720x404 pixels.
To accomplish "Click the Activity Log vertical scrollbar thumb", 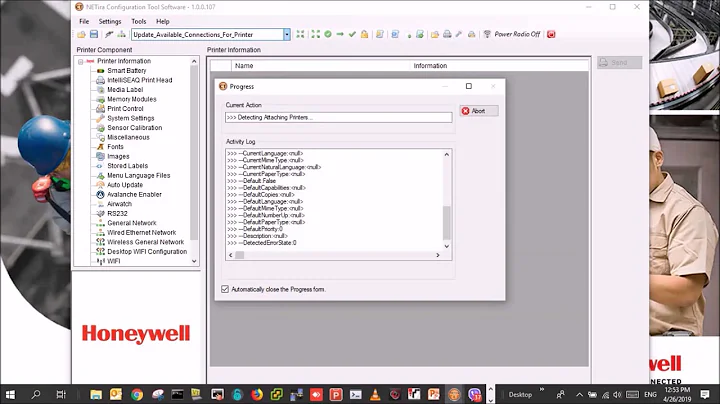I will point(447,223).
